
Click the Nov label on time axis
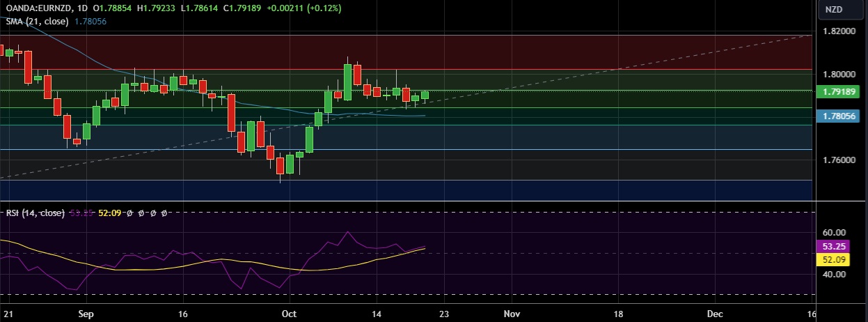[512, 314]
